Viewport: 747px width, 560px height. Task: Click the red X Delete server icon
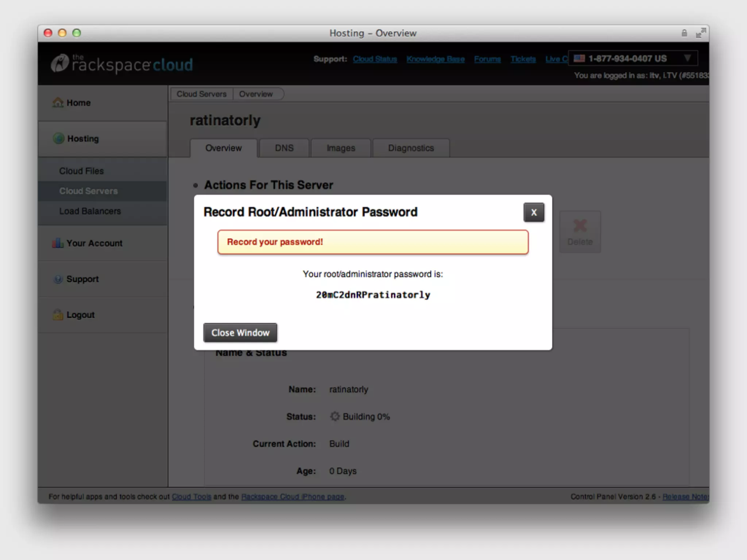(580, 226)
